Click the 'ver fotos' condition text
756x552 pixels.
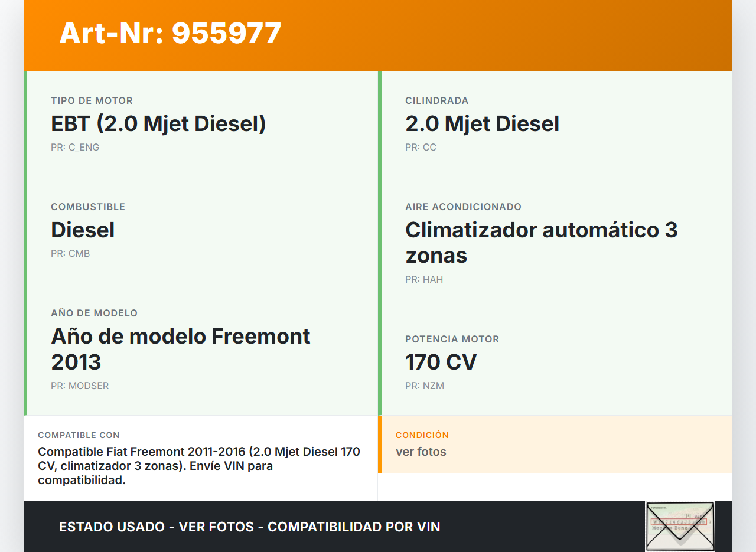[x=421, y=452]
